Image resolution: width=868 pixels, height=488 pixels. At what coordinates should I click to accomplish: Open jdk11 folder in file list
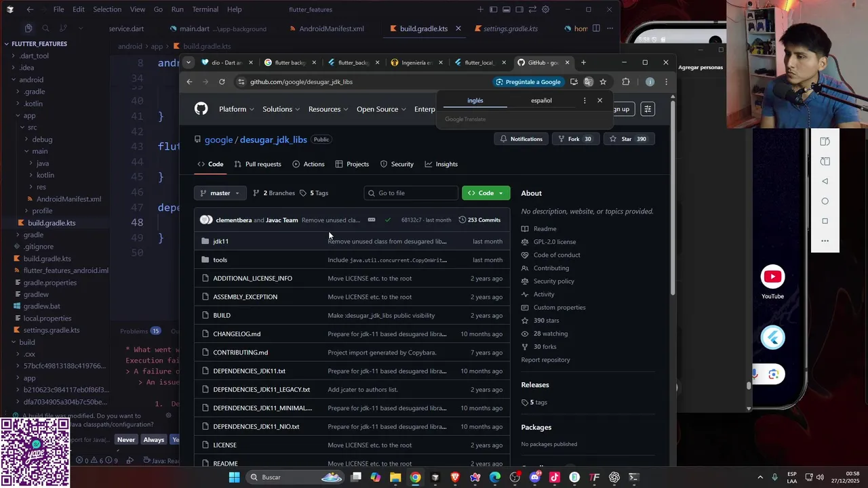pyautogui.click(x=221, y=241)
